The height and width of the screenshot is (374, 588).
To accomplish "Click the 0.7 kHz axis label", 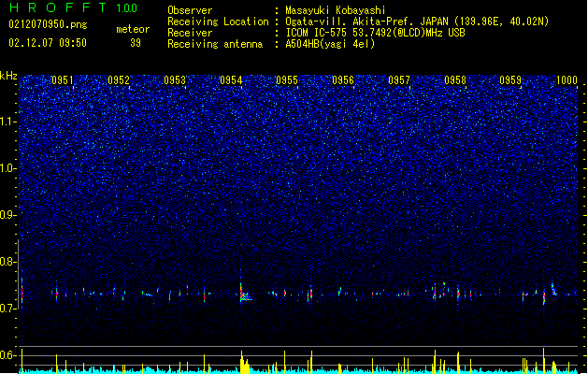I will tap(7, 309).
